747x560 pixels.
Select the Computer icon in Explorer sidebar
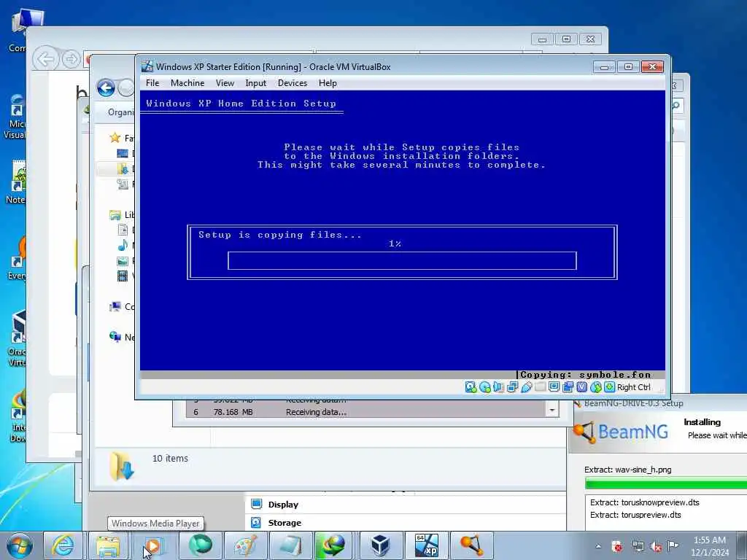click(x=115, y=307)
